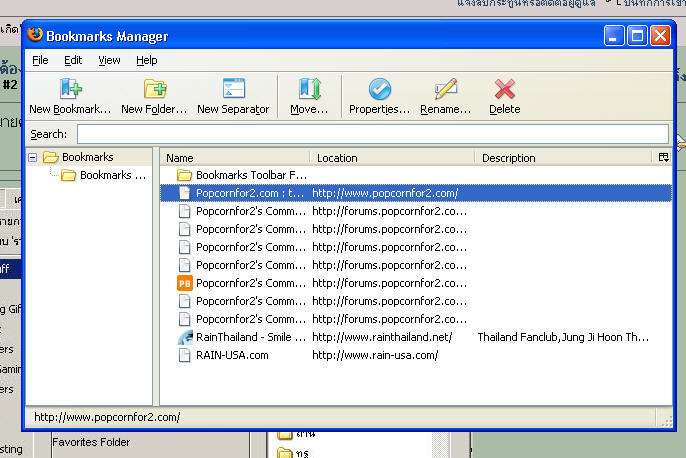The height and width of the screenshot is (458, 686).
Task: Select the RAIN-USA.com bookmark name
Action: pos(232,355)
